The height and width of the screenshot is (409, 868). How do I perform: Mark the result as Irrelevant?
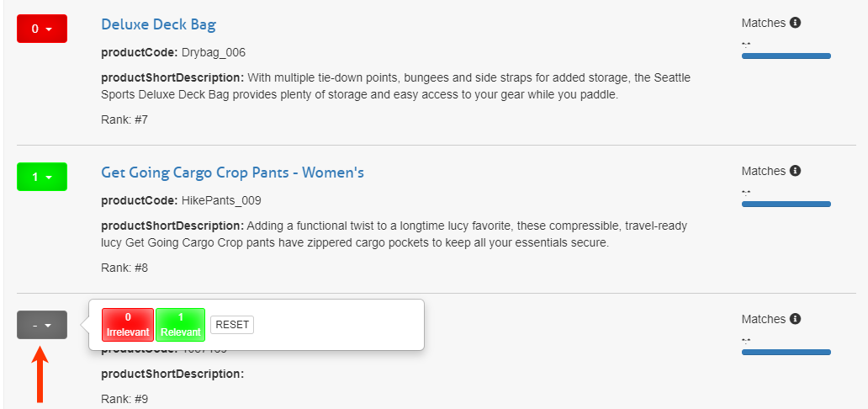[128, 324]
